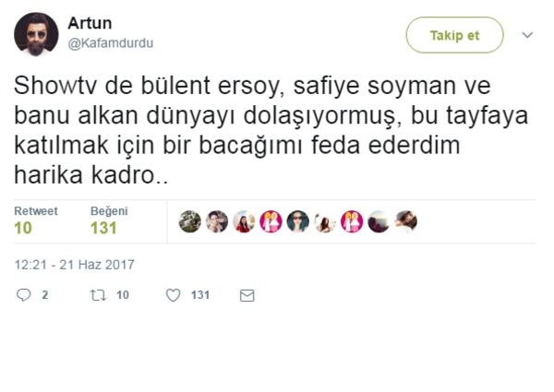Click the second liker avatar in the row
Viewport: 554px width, 392px height.
[x=217, y=221]
